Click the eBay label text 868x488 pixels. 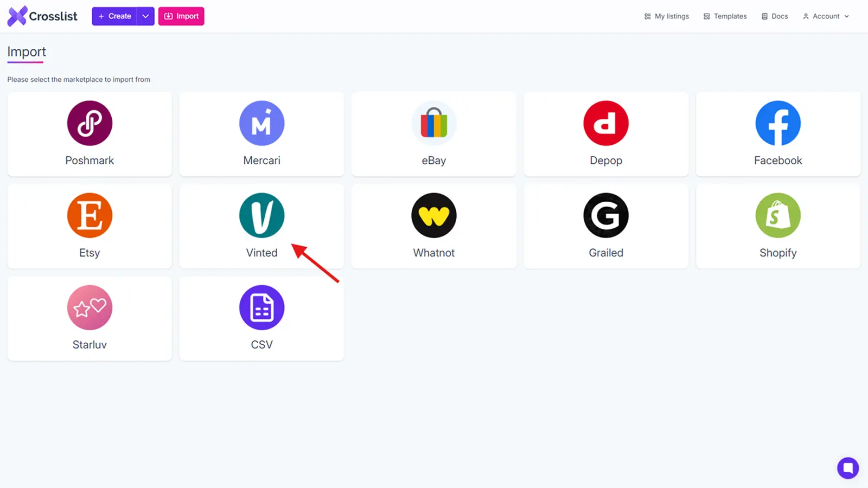pos(433,160)
